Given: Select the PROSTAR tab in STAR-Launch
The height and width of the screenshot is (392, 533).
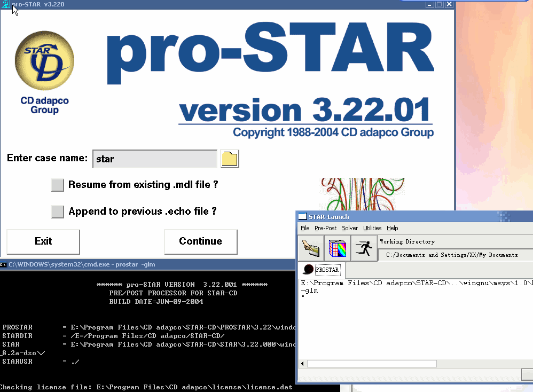Looking at the screenshot, I should pos(322,270).
